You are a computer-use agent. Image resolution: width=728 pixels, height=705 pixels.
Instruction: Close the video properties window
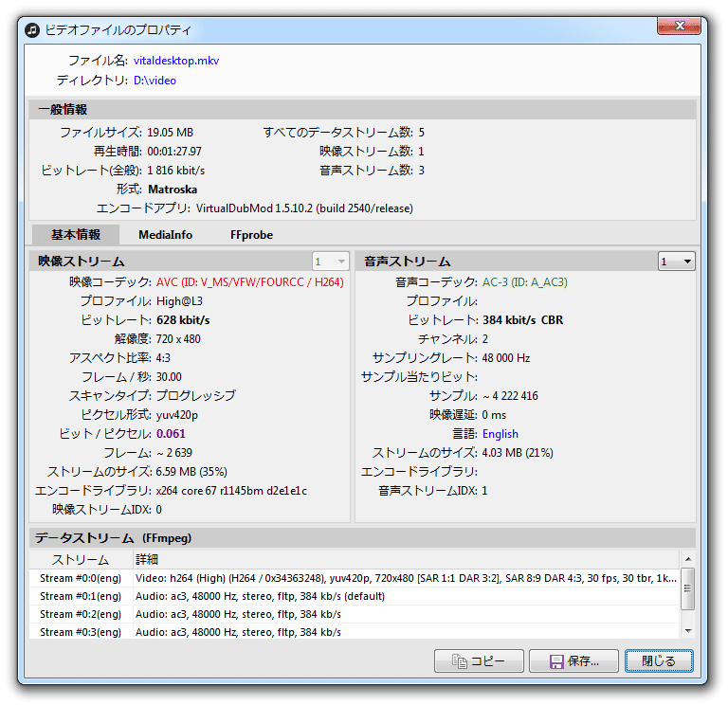(679, 26)
